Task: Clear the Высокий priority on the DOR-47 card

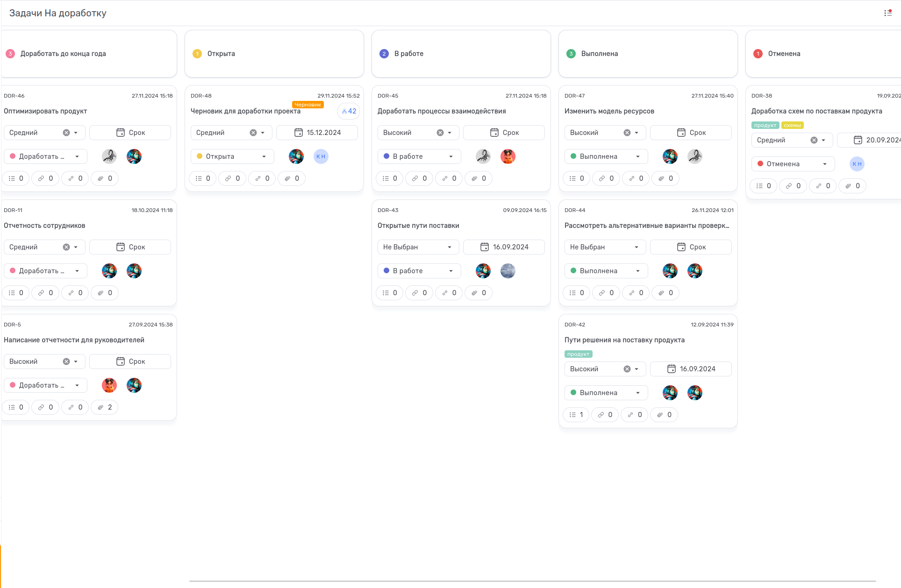Action: [627, 133]
